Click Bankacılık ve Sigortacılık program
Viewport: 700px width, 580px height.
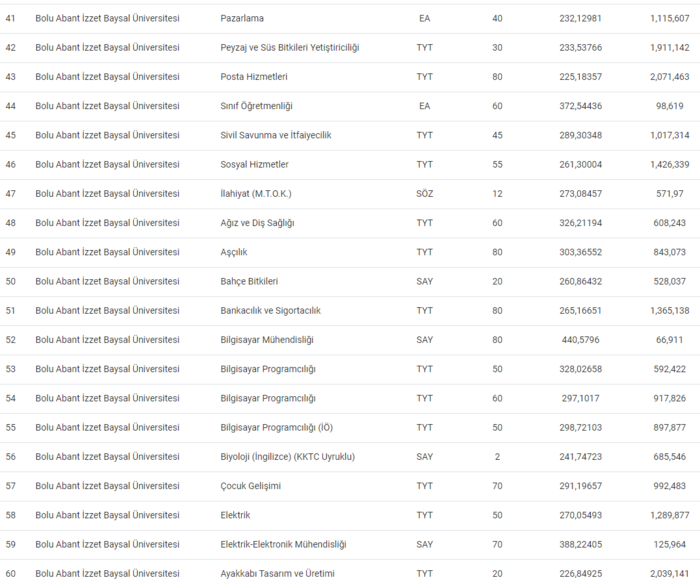point(270,311)
